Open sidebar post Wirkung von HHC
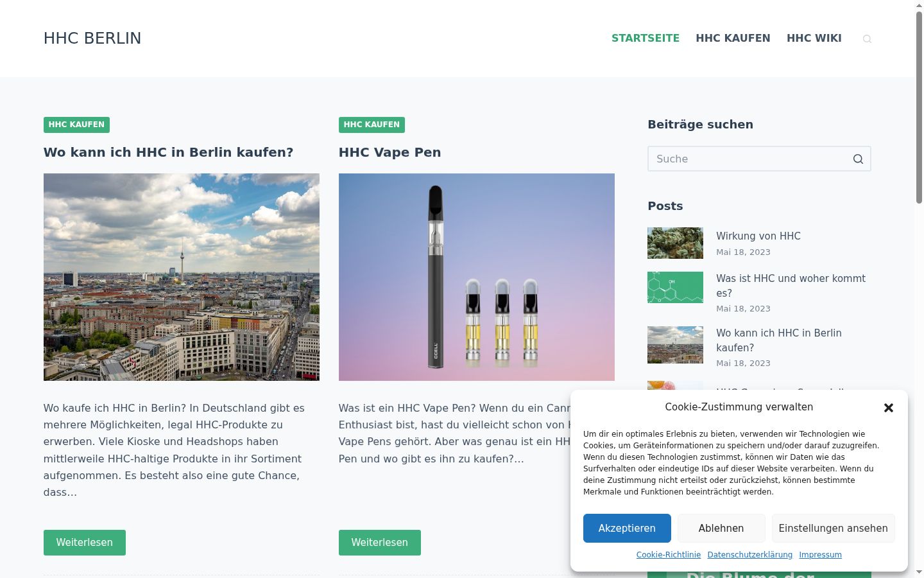 tap(758, 236)
